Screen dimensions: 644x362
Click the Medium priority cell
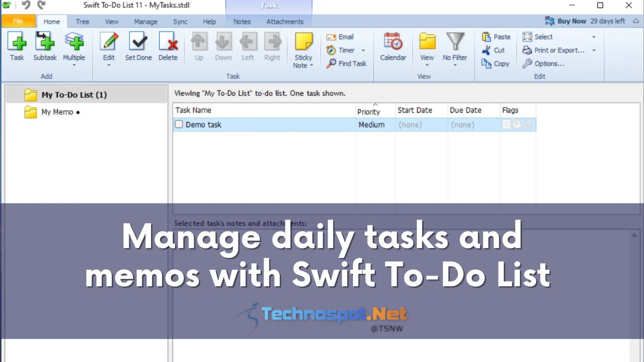(x=375, y=125)
